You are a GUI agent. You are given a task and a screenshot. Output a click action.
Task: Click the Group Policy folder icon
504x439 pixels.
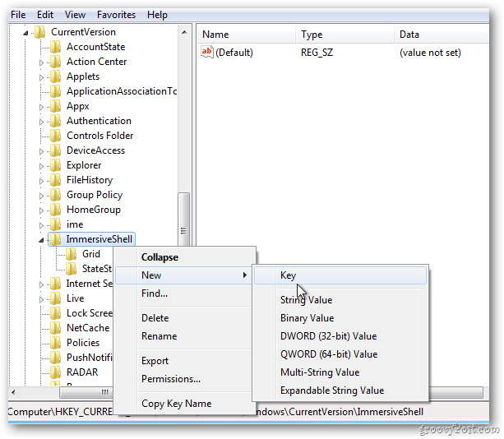(x=56, y=195)
